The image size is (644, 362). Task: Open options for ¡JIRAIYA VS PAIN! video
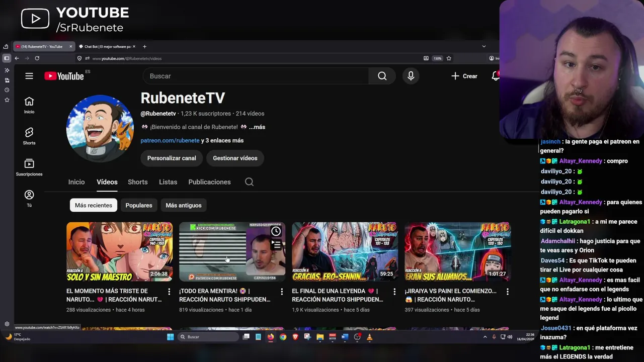click(x=507, y=292)
